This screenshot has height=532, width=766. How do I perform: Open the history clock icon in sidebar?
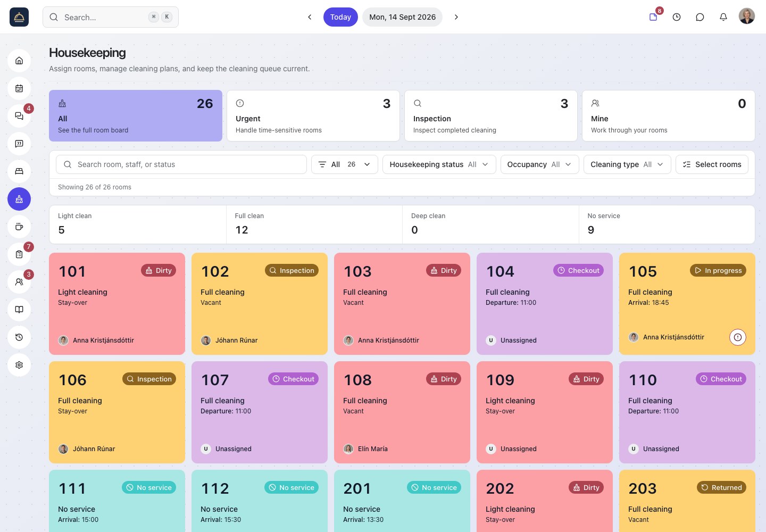[x=19, y=337]
